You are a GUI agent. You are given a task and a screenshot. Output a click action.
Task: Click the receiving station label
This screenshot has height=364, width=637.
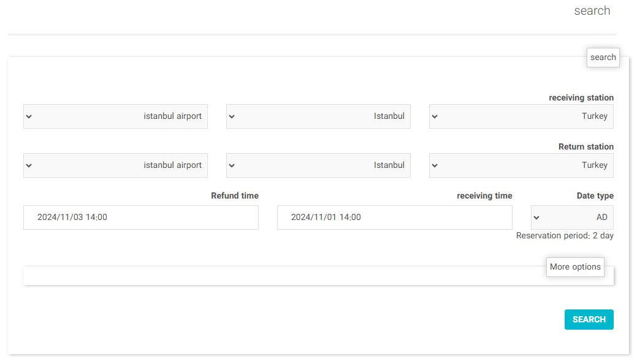click(x=581, y=98)
